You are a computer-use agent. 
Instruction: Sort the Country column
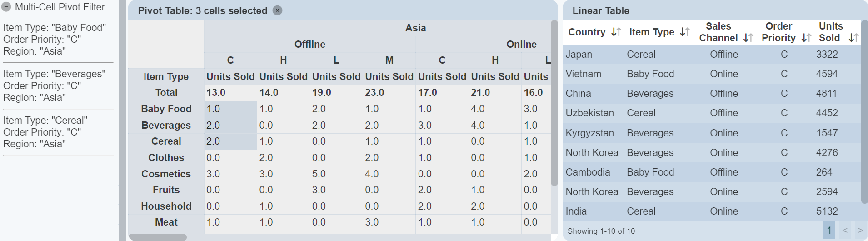pos(616,32)
